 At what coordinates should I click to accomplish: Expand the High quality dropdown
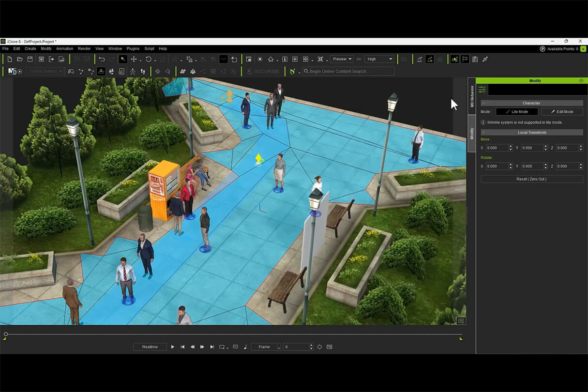(x=380, y=59)
